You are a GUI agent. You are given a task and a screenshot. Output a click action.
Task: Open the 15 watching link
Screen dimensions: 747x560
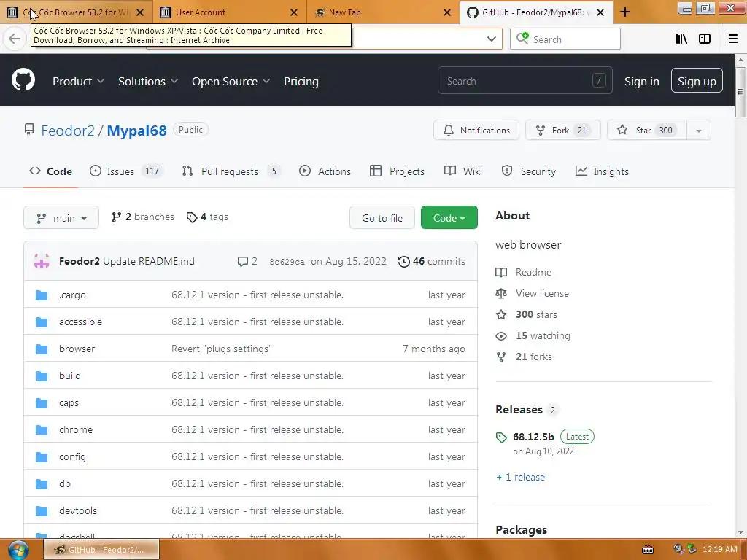(533, 335)
